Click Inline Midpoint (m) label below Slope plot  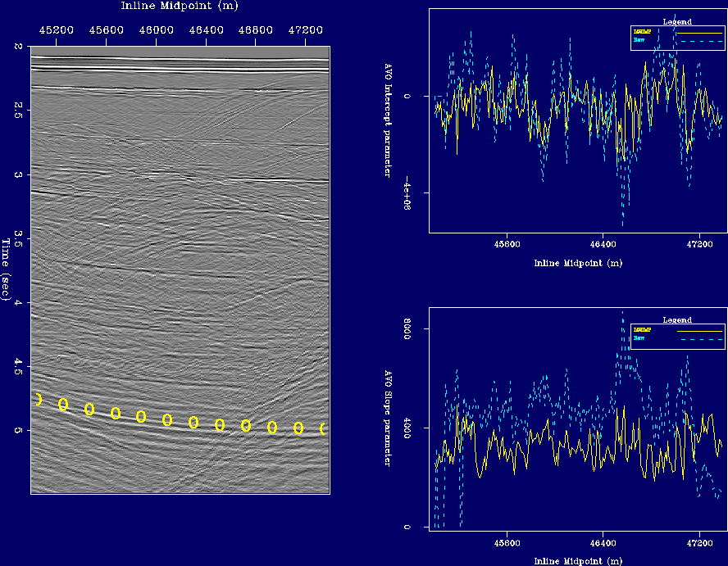coord(578,561)
